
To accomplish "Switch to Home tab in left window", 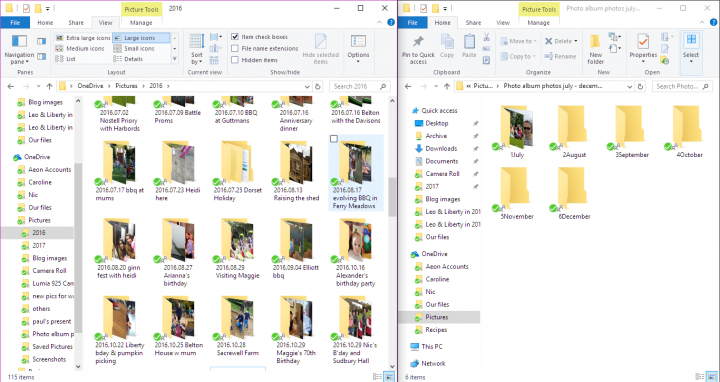I will (x=45, y=22).
